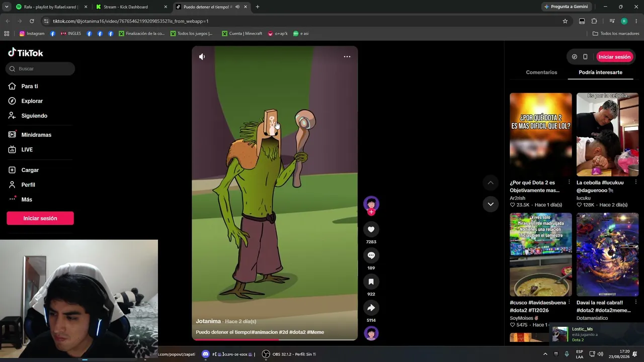Open the sound disc avatar below the share count
Image resolution: width=644 pixels, height=362 pixels.
click(x=371, y=333)
